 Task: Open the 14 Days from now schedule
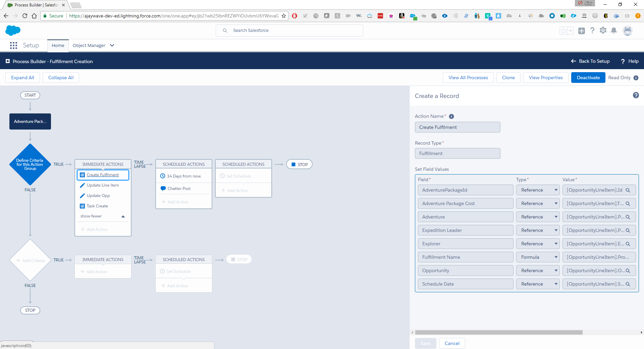[x=184, y=176]
